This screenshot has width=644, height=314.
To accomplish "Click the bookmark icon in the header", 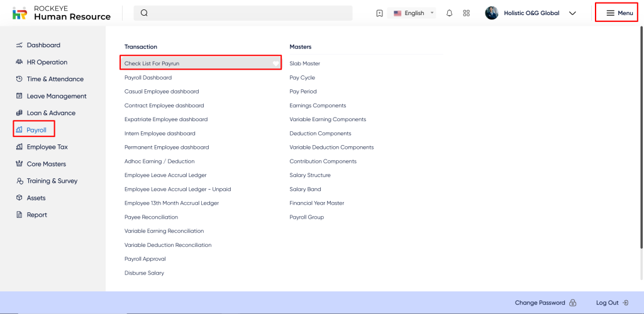I will 379,13.
